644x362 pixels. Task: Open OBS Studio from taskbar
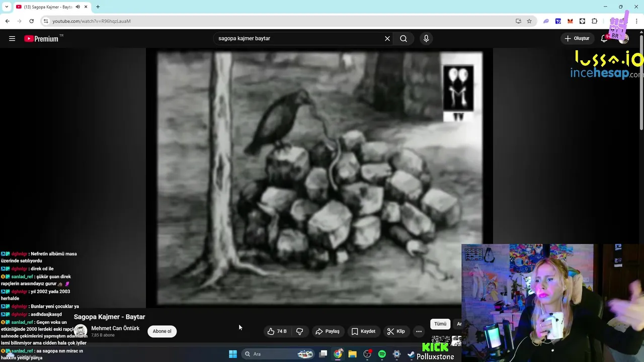367,354
